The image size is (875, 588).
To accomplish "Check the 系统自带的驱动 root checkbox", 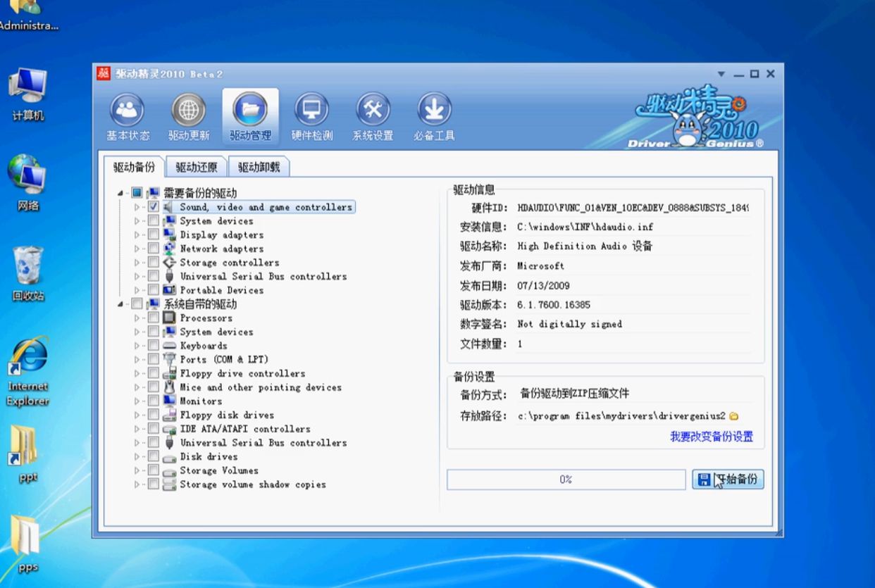I will 137,304.
